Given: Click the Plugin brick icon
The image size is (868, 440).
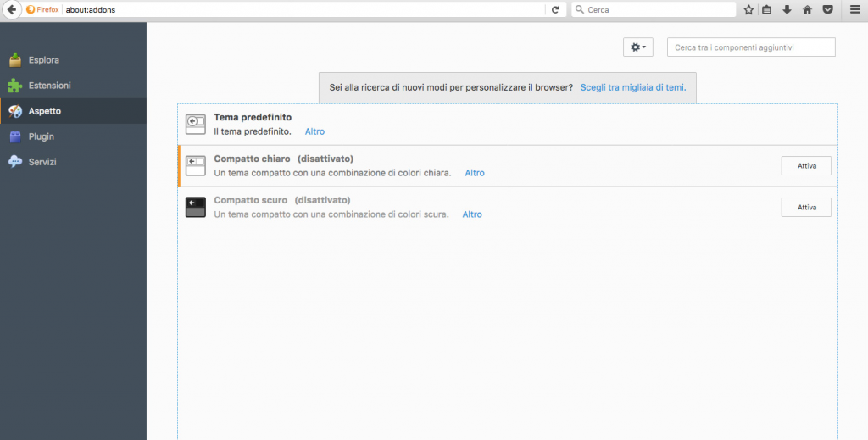Looking at the screenshot, I should pos(15,136).
